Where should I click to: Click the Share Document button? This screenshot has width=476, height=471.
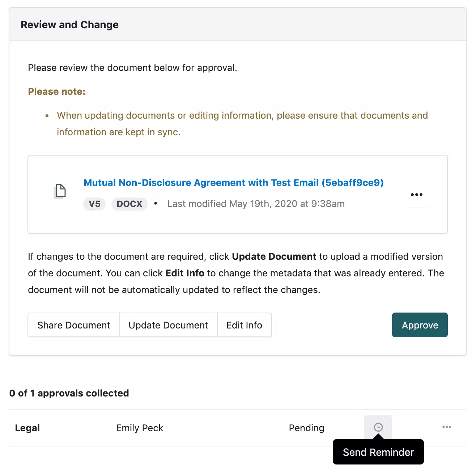tap(74, 325)
